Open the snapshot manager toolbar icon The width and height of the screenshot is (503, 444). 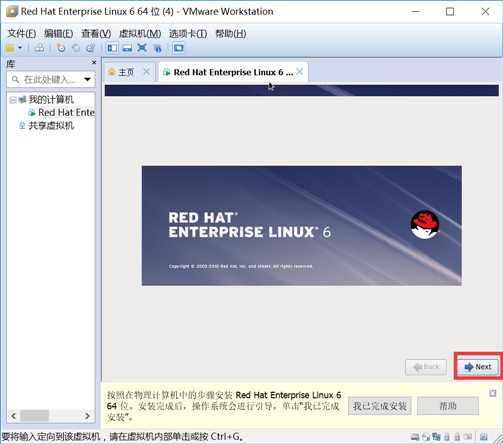click(x=91, y=48)
